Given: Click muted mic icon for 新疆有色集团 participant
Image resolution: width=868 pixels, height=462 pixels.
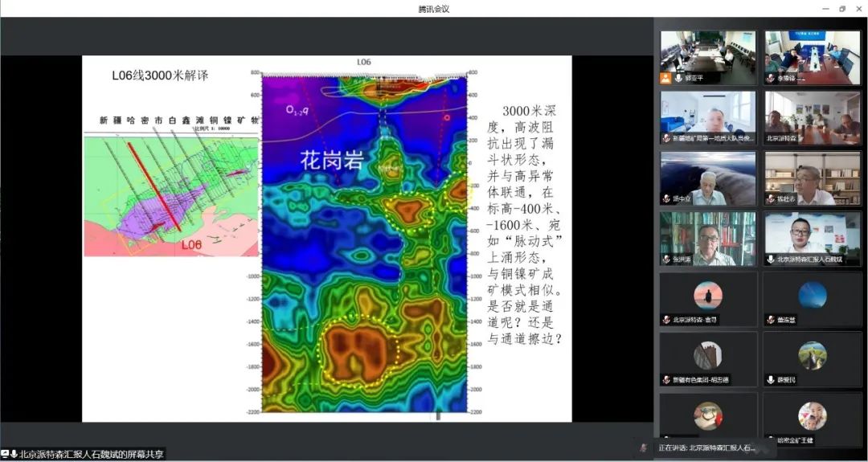Looking at the screenshot, I should click(x=666, y=379).
